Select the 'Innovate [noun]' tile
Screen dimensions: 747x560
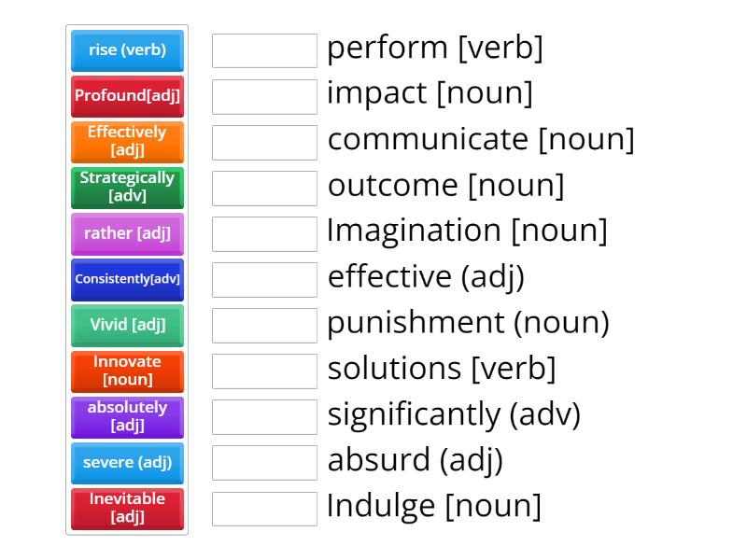point(127,371)
